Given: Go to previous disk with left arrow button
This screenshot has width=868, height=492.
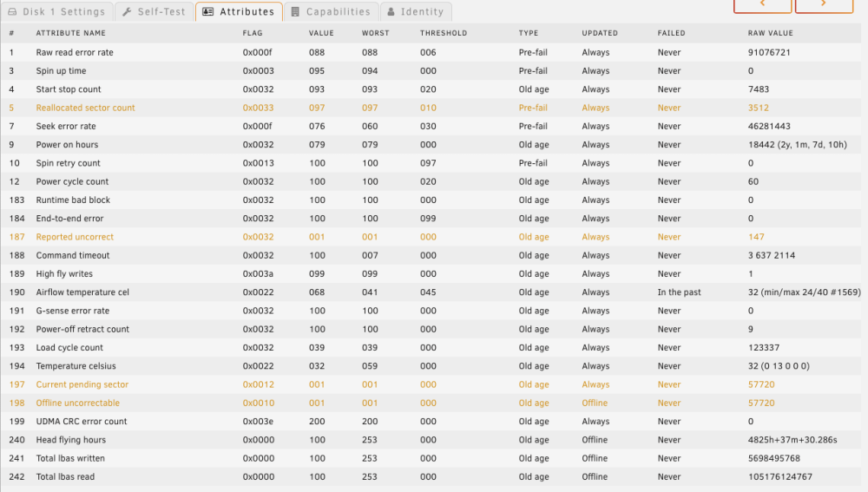Looking at the screenshot, I should pyautogui.click(x=762, y=5).
